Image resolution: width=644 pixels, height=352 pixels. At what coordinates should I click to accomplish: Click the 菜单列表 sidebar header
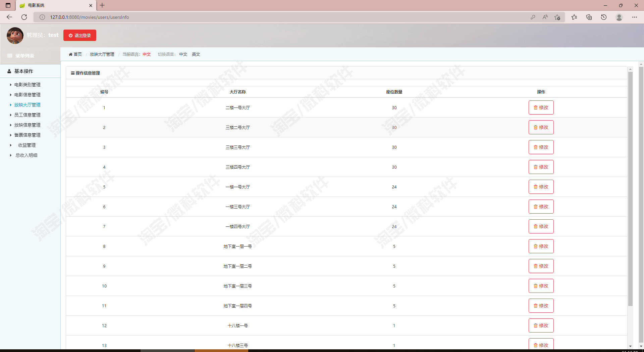pyautogui.click(x=30, y=56)
